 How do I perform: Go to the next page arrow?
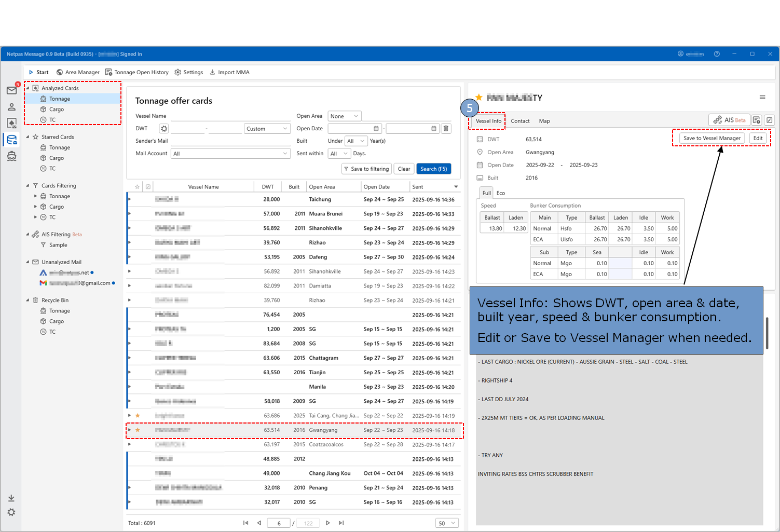coord(327,523)
